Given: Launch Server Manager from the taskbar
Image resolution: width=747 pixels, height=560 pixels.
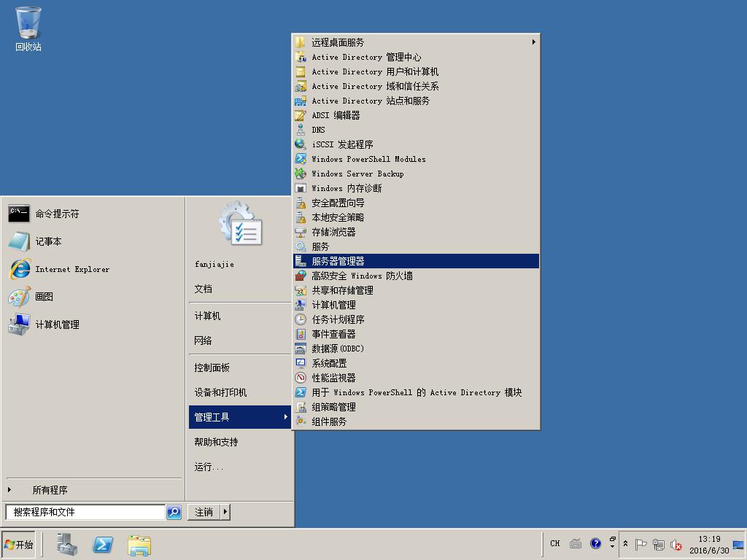Looking at the screenshot, I should coord(66,545).
